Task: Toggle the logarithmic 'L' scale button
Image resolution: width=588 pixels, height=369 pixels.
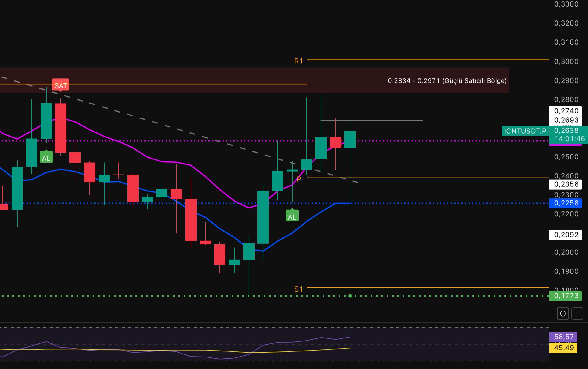Action: (577, 314)
